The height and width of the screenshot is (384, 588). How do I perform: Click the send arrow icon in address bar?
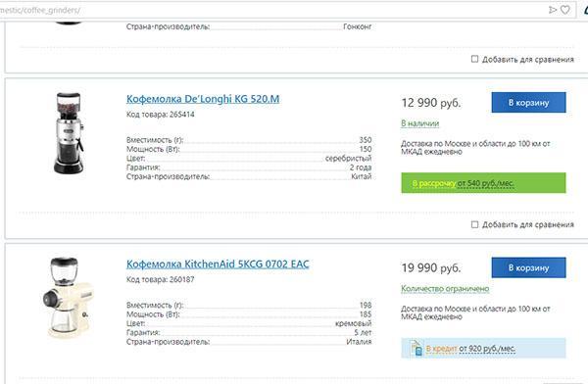click(x=553, y=10)
